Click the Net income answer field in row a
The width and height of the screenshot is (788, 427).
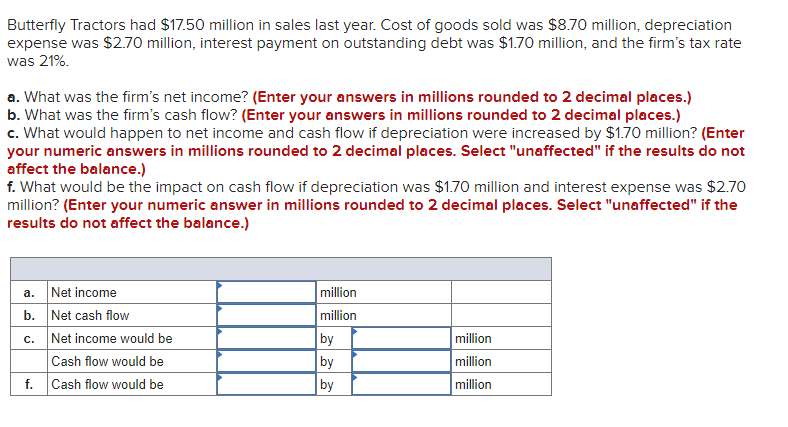pos(266,292)
